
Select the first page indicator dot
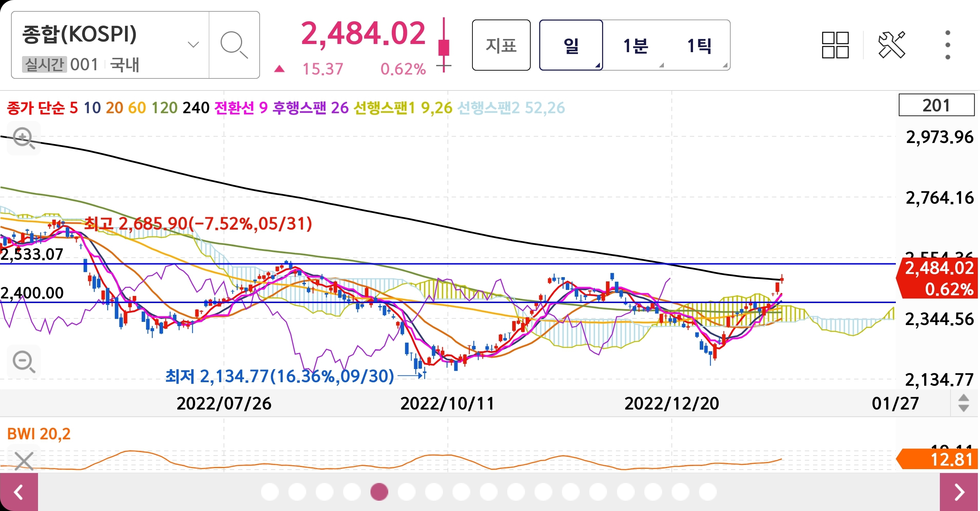[x=270, y=491]
